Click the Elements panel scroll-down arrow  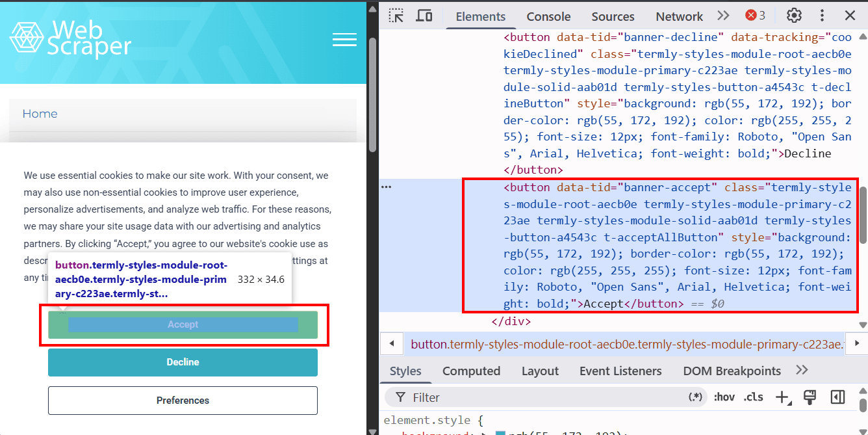tap(863, 324)
